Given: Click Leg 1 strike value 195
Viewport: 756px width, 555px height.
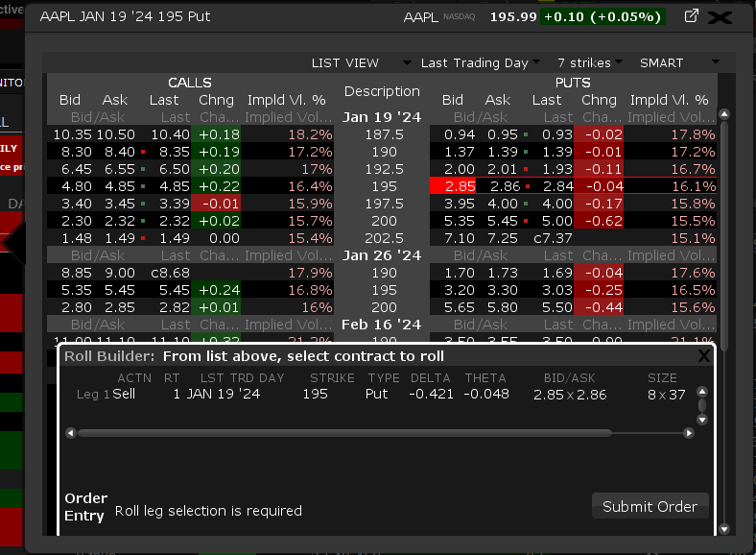Looking at the screenshot, I should (x=315, y=394).
